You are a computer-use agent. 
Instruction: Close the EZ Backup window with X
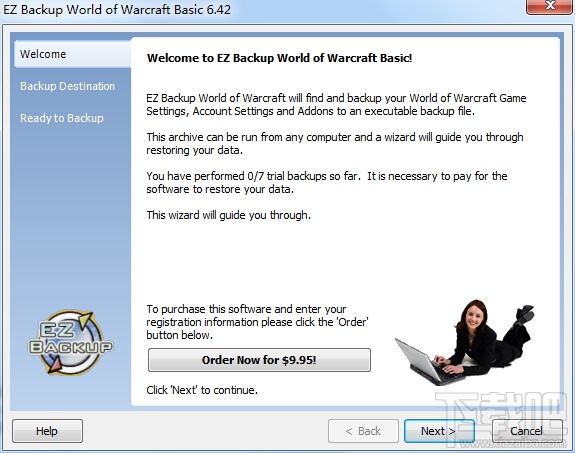(550, 6)
